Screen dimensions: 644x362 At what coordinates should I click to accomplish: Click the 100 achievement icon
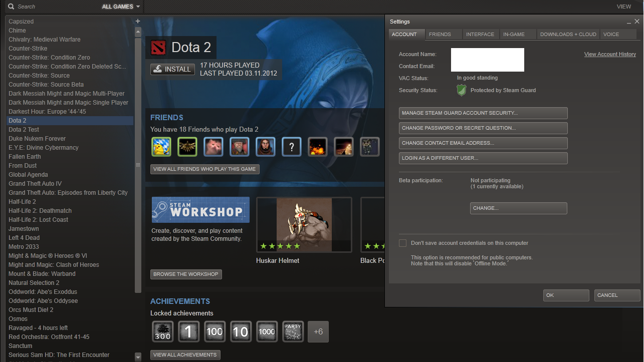214,331
